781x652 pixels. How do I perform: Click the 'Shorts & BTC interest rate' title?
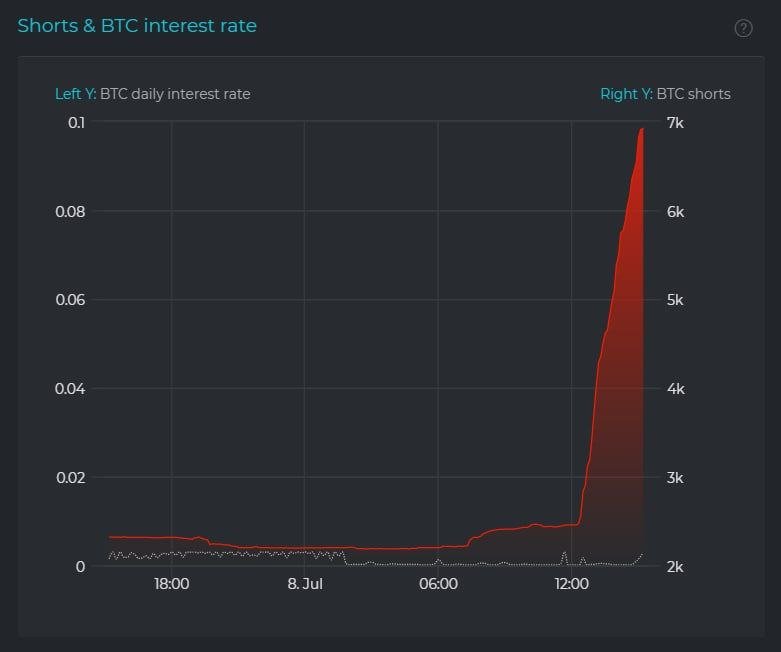(137, 26)
